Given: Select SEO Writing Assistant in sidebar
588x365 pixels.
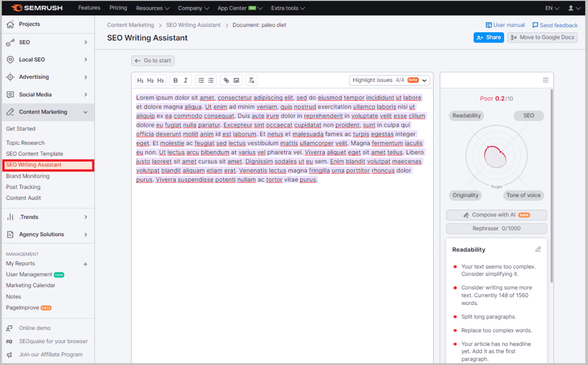Looking at the screenshot, I should tap(48, 165).
